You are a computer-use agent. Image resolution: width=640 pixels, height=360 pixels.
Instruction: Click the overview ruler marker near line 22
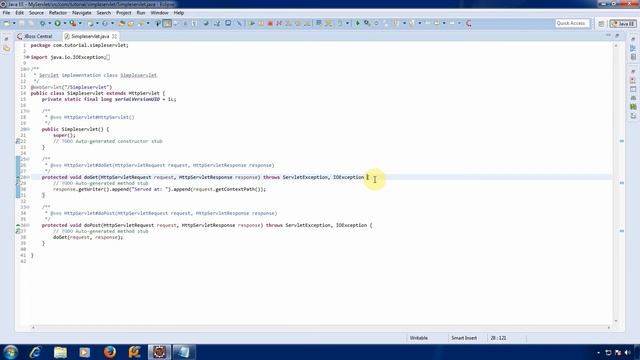click(622, 141)
